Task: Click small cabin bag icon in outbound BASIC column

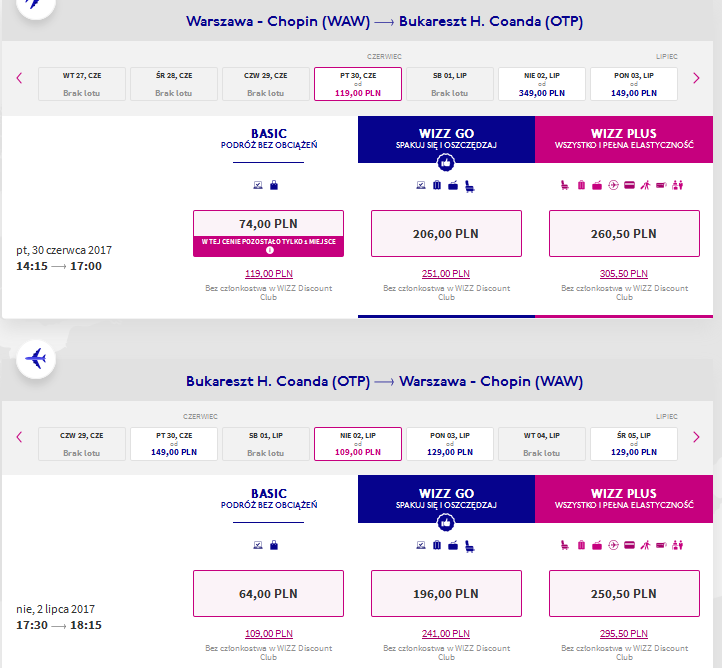Action: point(274,185)
